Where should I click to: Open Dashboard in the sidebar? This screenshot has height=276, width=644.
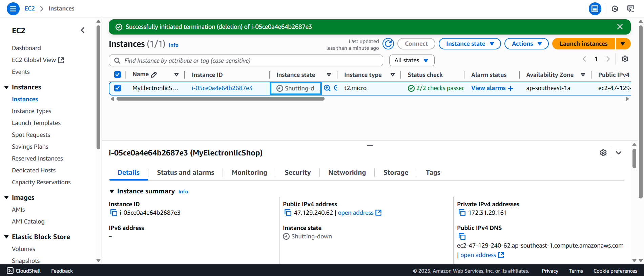(26, 48)
